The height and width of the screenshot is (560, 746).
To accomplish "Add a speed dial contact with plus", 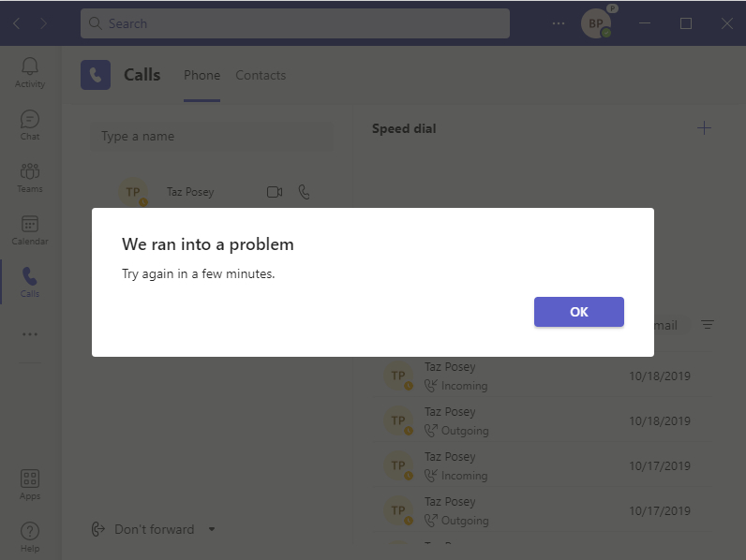I will pos(704,128).
